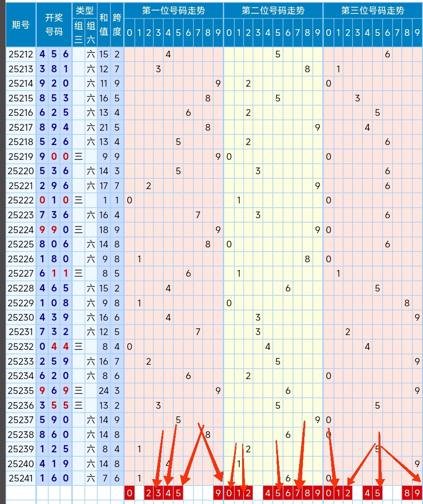Click sum value 21 in row 25217

pos(103,128)
